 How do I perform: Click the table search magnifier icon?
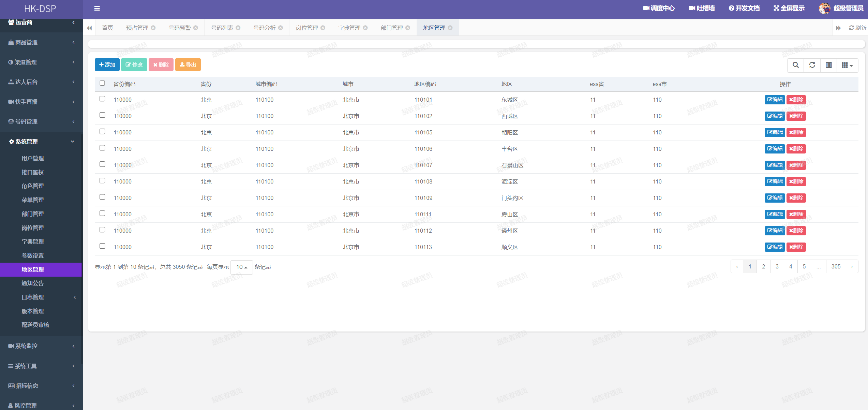tap(796, 65)
